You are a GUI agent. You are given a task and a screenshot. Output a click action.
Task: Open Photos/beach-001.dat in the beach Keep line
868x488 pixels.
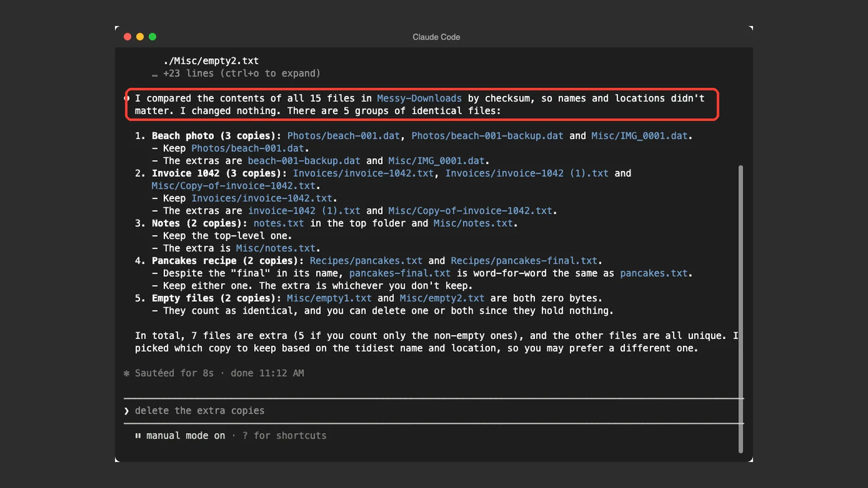point(247,148)
